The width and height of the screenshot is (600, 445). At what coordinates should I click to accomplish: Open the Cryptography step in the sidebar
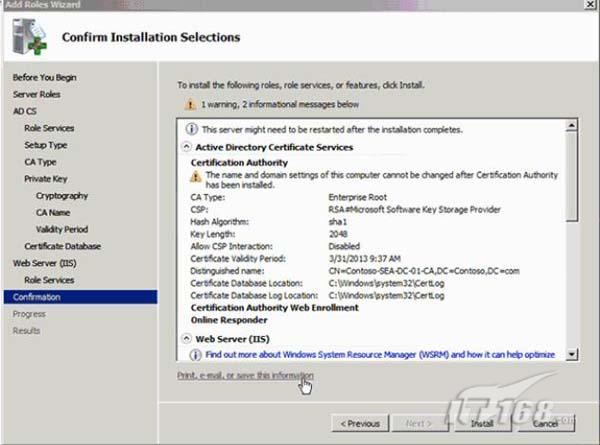(x=62, y=195)
